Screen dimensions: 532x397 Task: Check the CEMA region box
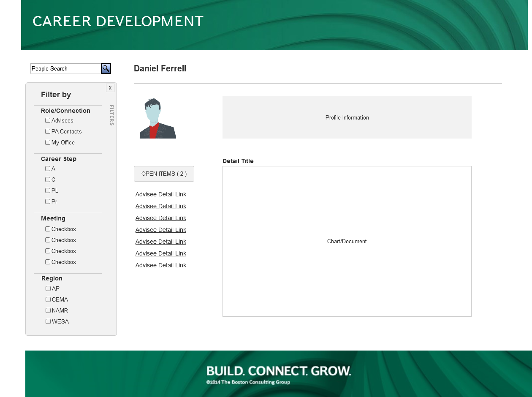pyautogui.click(x=48, y=299)
